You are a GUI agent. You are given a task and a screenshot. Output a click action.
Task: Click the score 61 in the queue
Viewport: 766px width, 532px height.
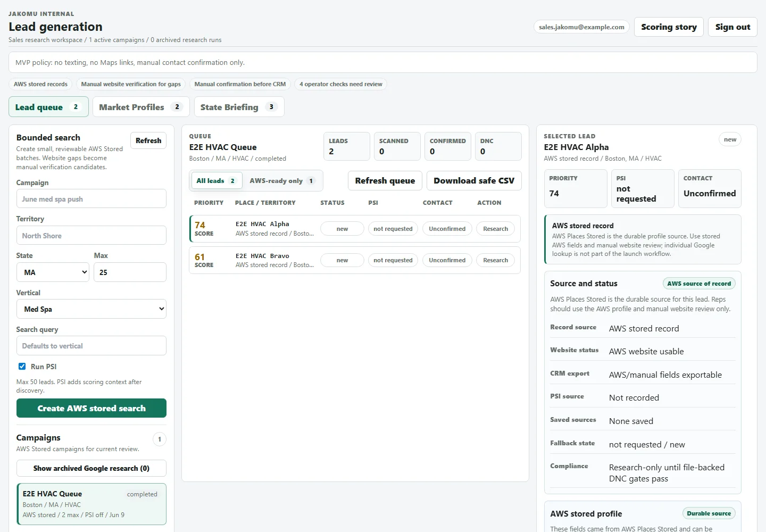pos(200,257)
